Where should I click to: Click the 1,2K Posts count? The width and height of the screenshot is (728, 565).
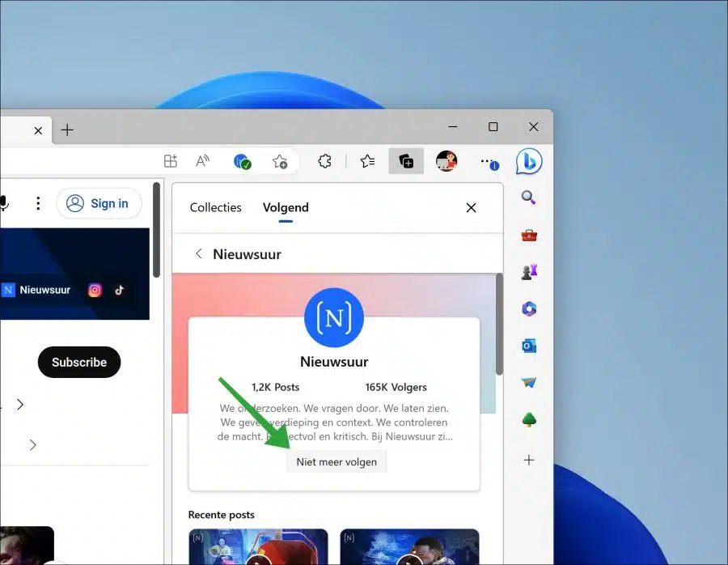pyautogui.click(x=275, y=387)
